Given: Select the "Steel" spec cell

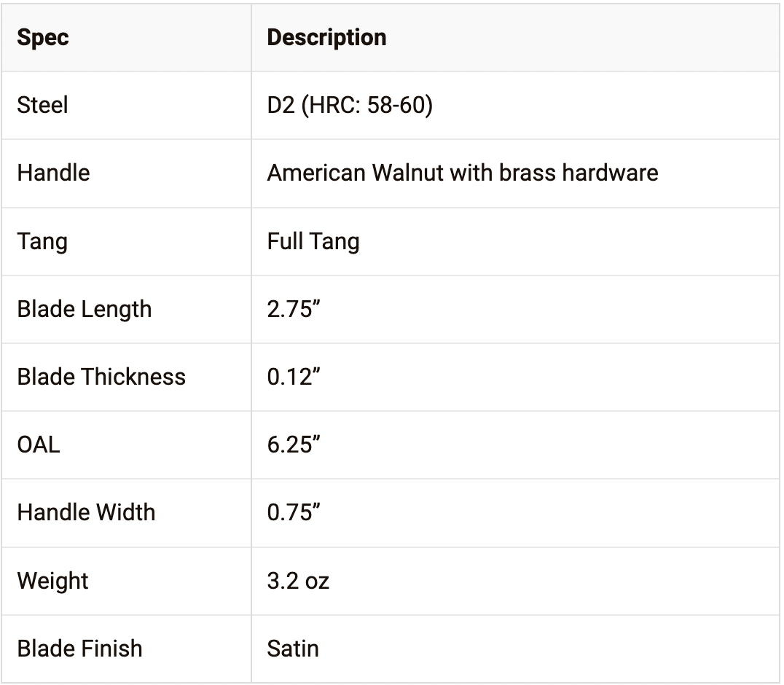Looking at the screenshot, I should point(42,105).
